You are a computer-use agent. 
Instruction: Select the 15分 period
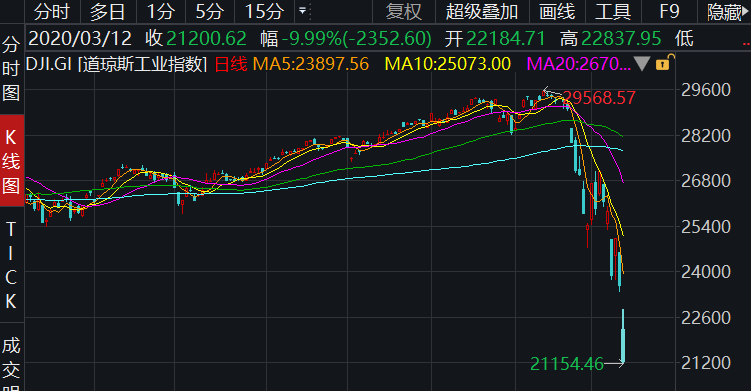point(264,12)
